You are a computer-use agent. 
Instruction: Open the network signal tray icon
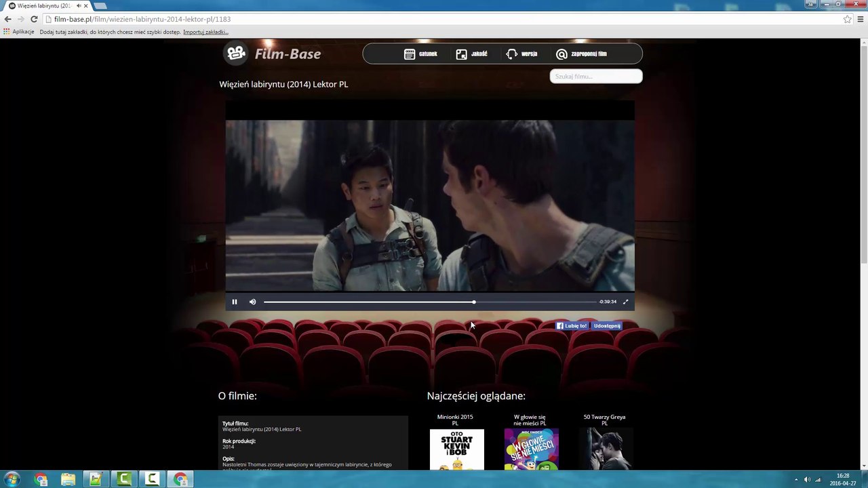[818, 480]
